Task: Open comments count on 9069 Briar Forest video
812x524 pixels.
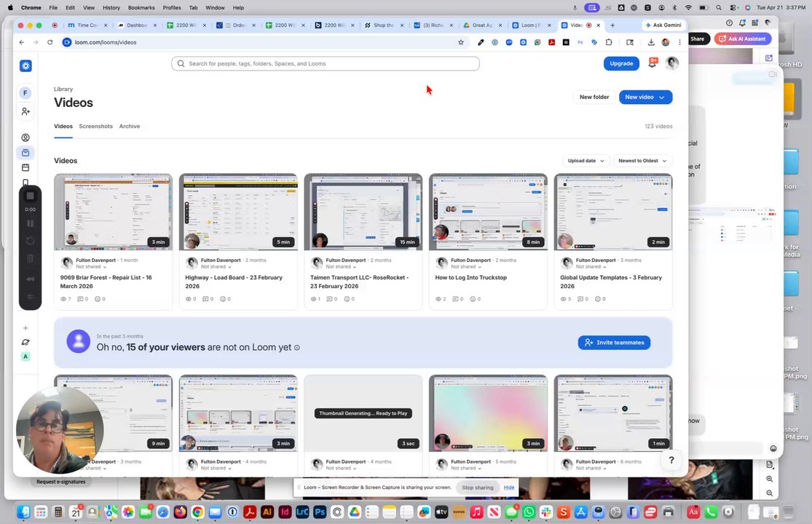Action: [x=83, y=299]
